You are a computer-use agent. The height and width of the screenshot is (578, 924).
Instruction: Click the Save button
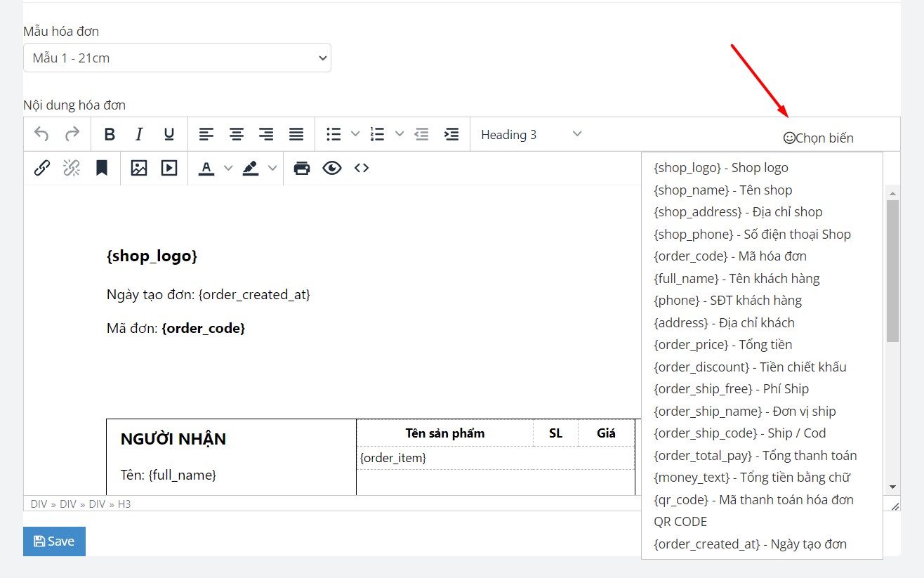(54, 541)
